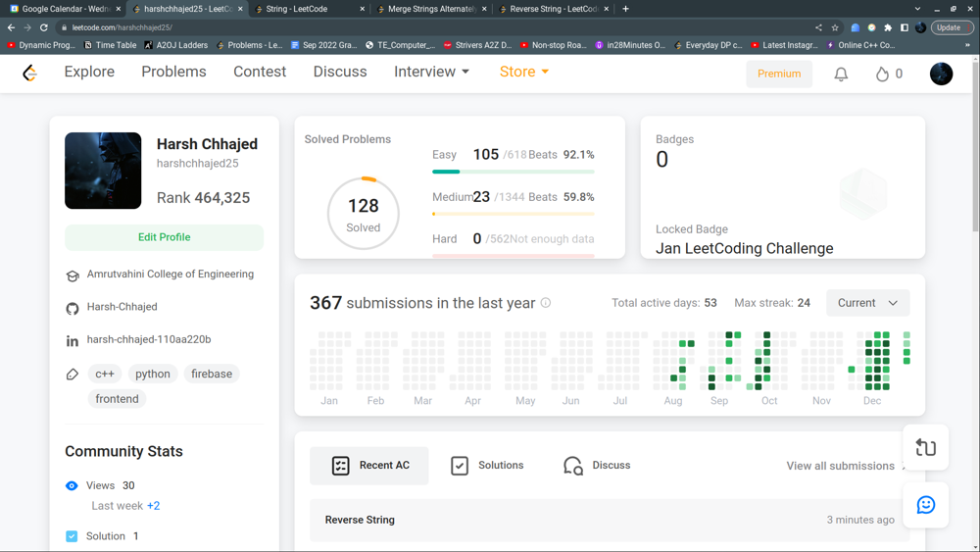Viewport: 980px width, 552px height.
Task: Click the LeetCode logo icon
Action: click(x=29, y=74)
